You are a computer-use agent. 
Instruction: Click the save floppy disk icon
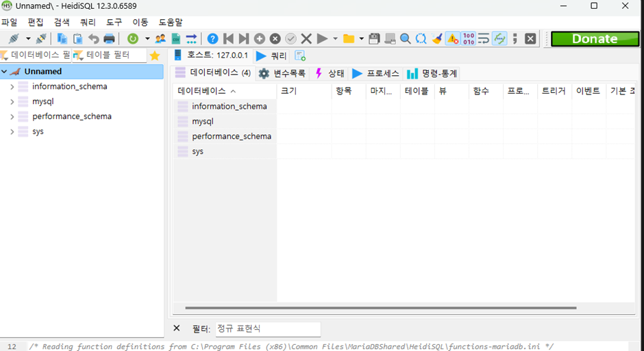click(x=374, y=38)
